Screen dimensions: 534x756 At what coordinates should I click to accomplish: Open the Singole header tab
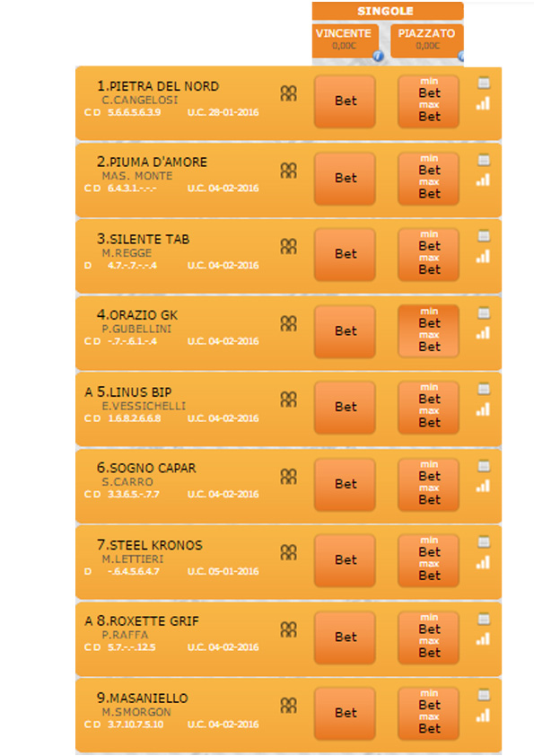click(x=388, y=11)
